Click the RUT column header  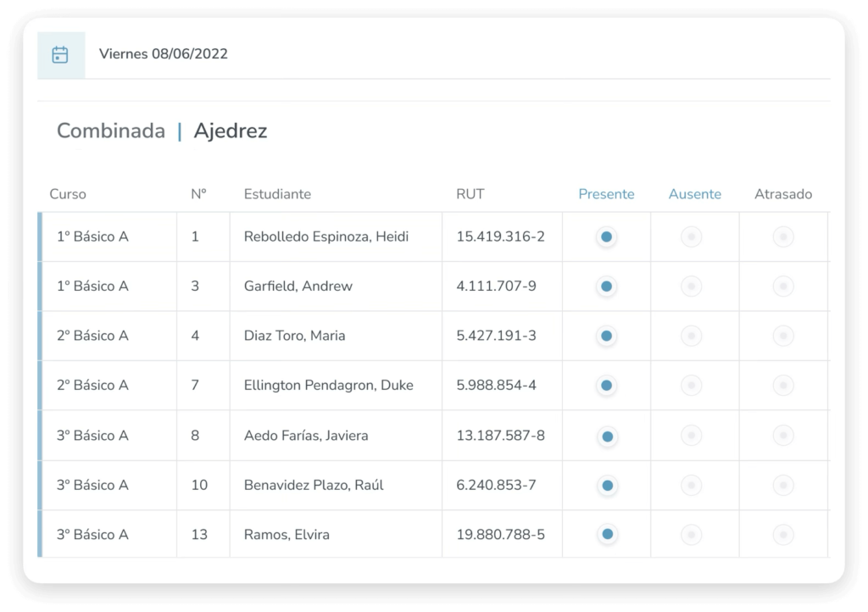470,194
